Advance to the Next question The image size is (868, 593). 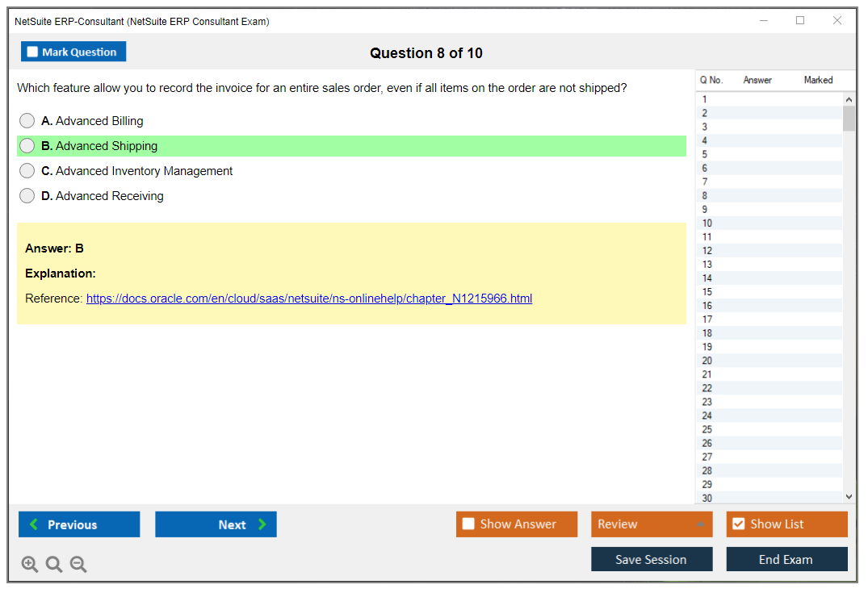pos(216,524)
